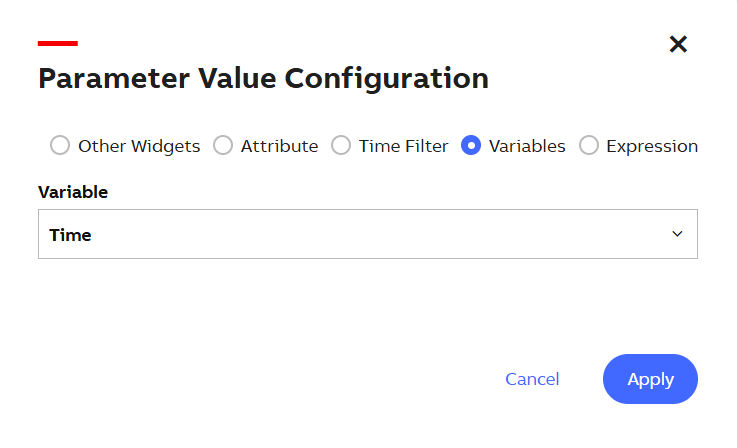Select the Other Widgets radio button

click(60, 146)
